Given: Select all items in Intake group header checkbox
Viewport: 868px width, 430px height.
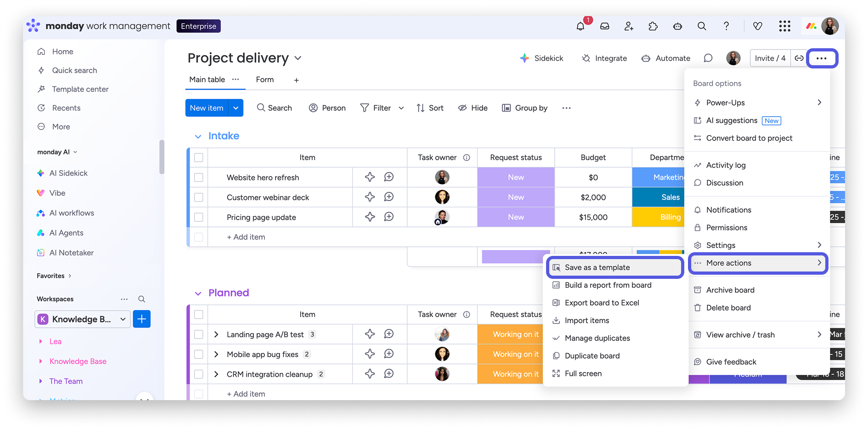Looking at the screenshot, I should pyautogui.click(x=199, y=158).
